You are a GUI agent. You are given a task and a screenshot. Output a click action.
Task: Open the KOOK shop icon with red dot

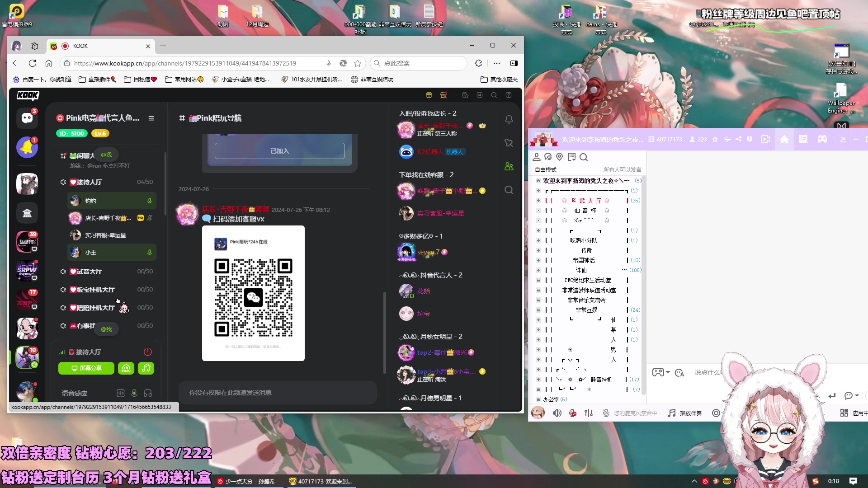click(x=444, y=95)
